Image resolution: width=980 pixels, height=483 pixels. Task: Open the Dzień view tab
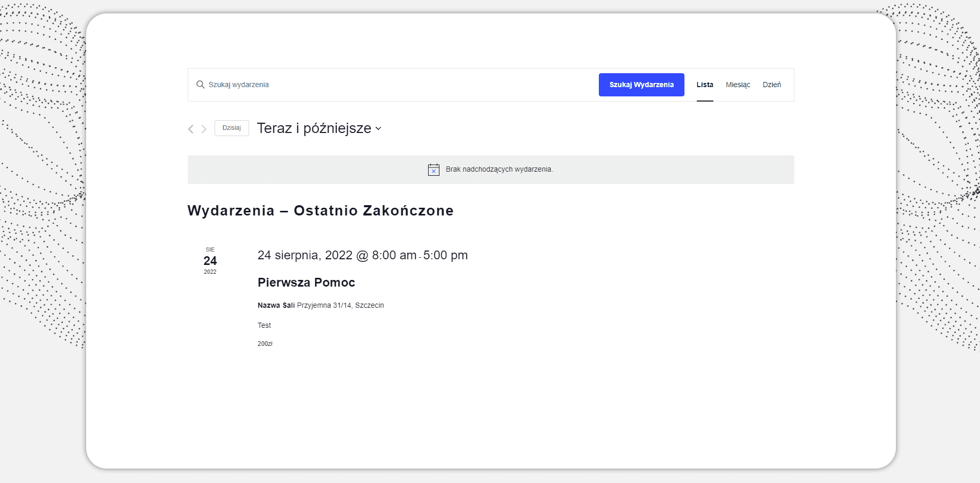[x=772, y=85]
